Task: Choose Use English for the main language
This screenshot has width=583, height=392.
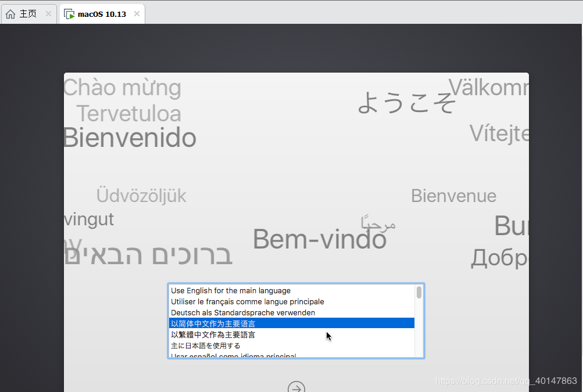Action: 231,290
